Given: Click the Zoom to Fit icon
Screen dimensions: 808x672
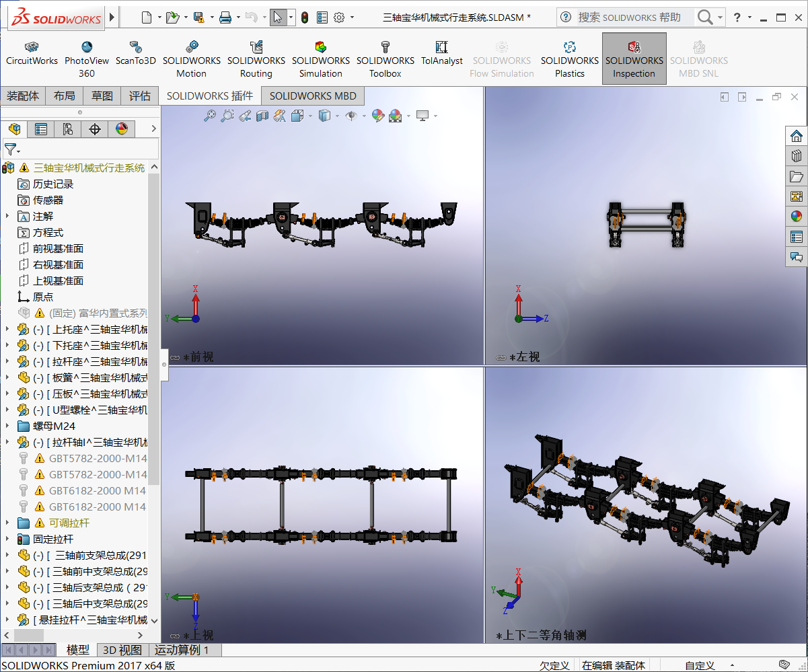Looking at the screenshot, I should coord(210,116).
